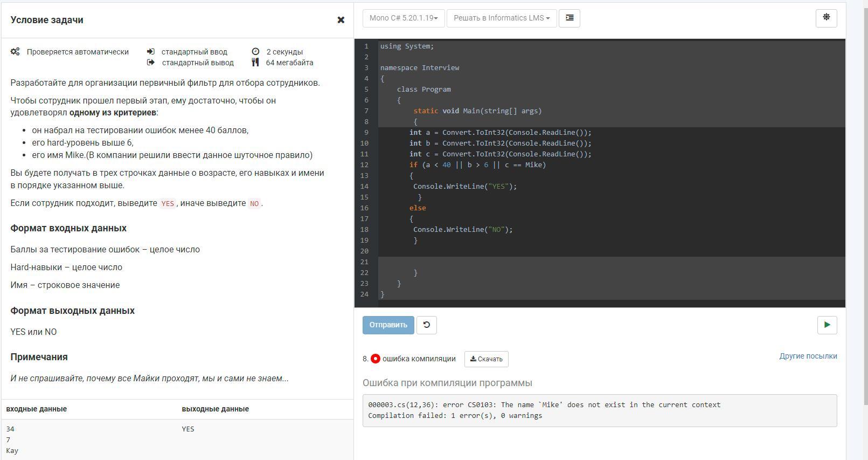Click the standard output arrow icon
Image resolution: width=868 pixels, height=460 pixels.
(150, 63)
